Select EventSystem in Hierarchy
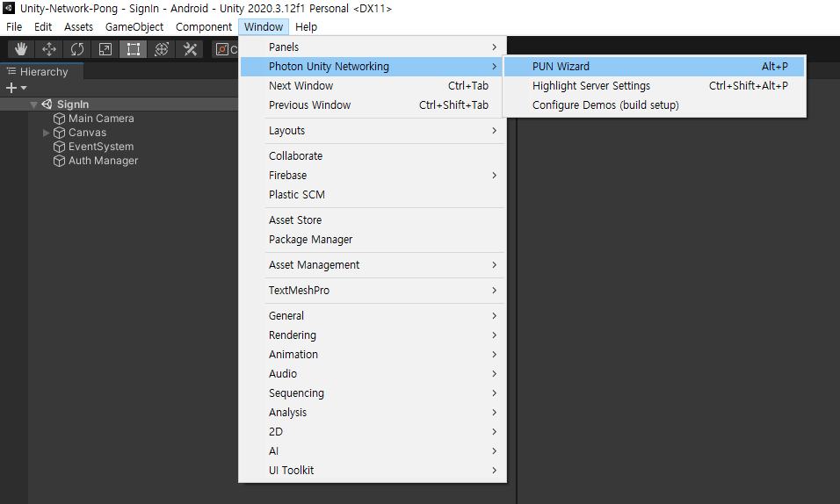Screen dimensions: 840x504 tap(101, 147)
